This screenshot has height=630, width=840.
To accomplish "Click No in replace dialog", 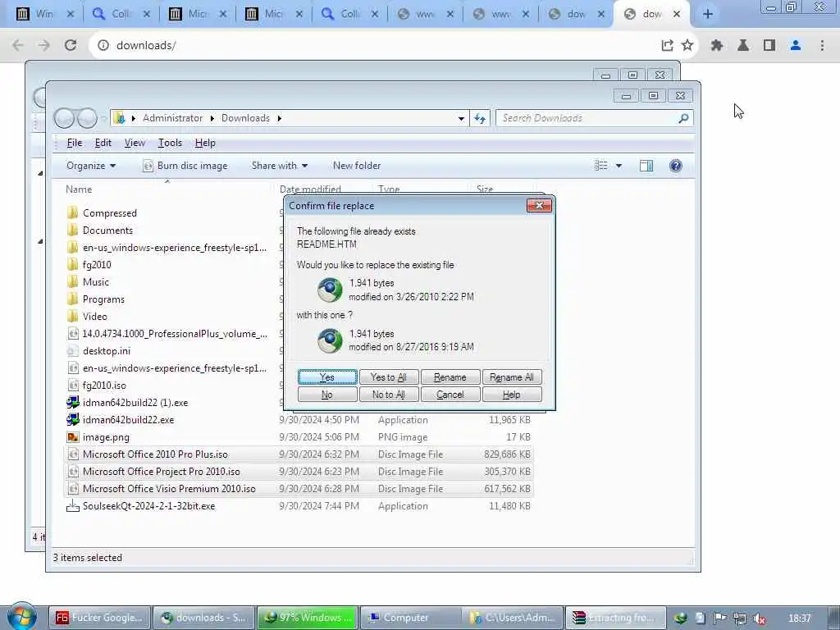I will [x=326, y=395].
